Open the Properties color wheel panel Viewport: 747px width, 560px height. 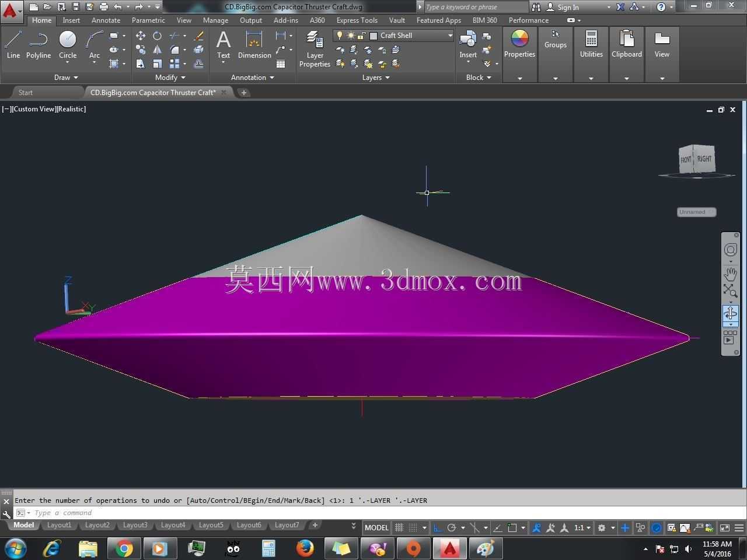519,44
